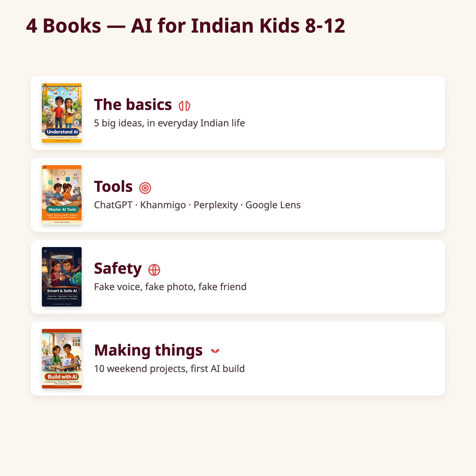Click the Build with AI badge on fourth cover
Image resolution: width=476 pixels, height=476 pixels.
click(62, 377)
